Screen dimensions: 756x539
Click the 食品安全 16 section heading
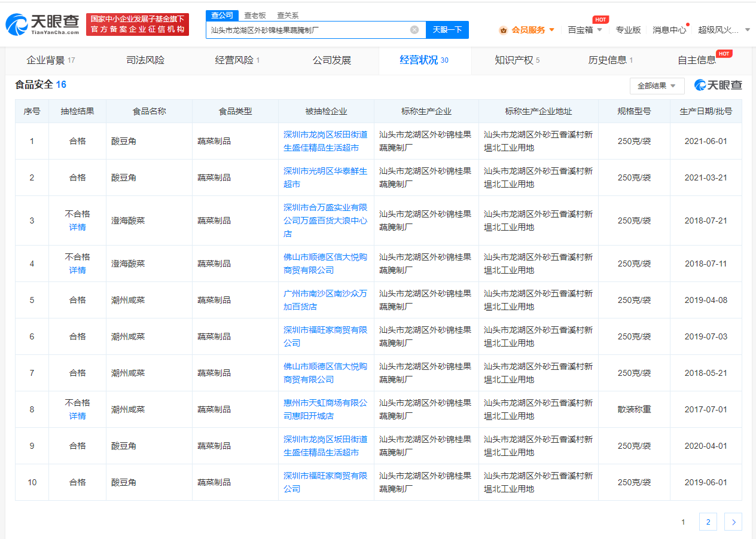click(41, 85)
